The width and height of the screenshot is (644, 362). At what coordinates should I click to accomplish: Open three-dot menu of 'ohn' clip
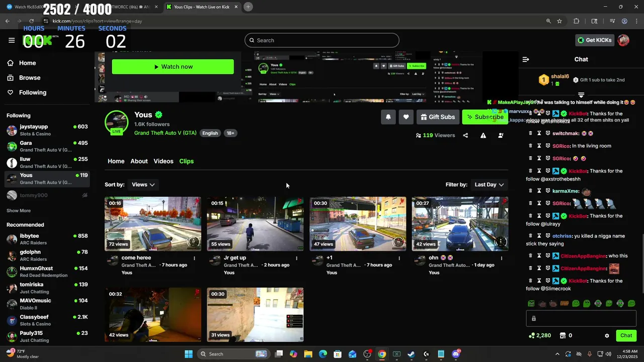(502, 258)
